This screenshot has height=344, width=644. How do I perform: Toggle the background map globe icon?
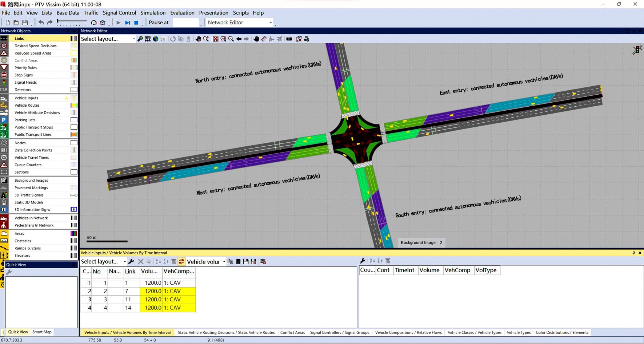click(156, 39)
